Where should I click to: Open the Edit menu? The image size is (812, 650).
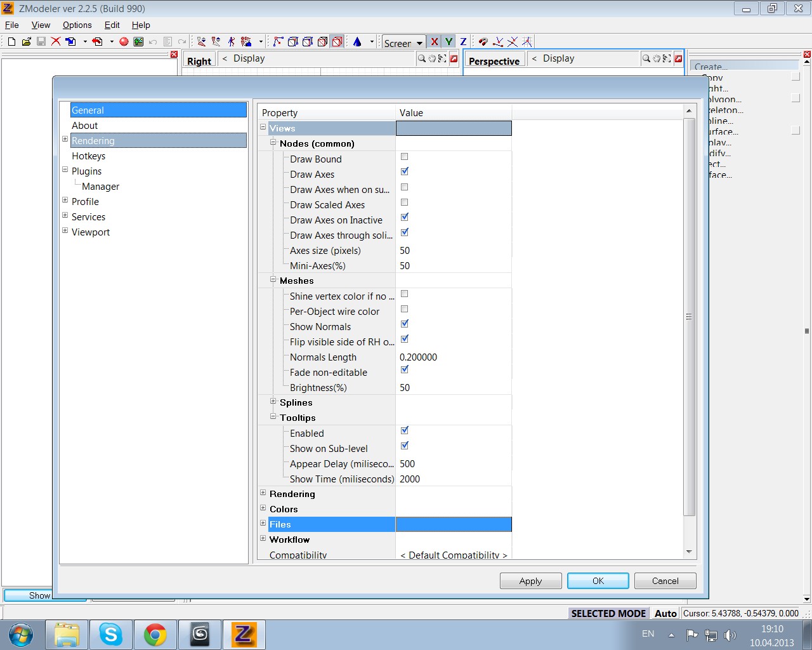click(112, 25)
